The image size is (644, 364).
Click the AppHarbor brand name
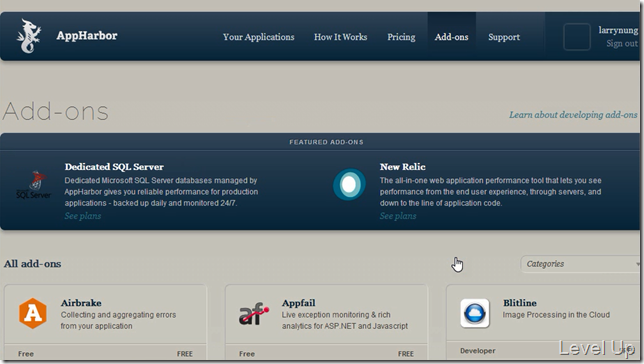click(x=87, y=36)
